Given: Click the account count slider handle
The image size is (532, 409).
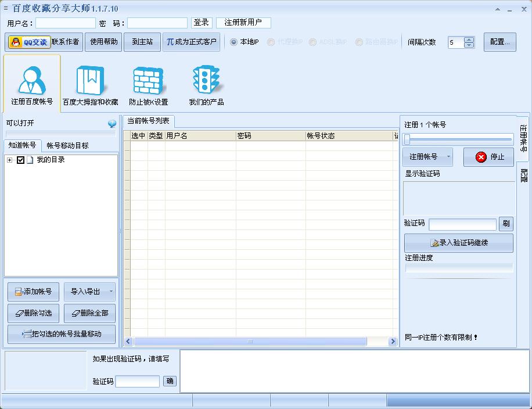Looking at the screenshot, I should (x=407, y=139).
